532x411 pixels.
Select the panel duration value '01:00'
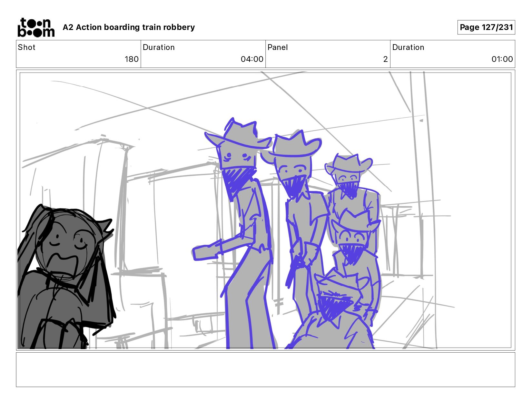click(502, 59)
